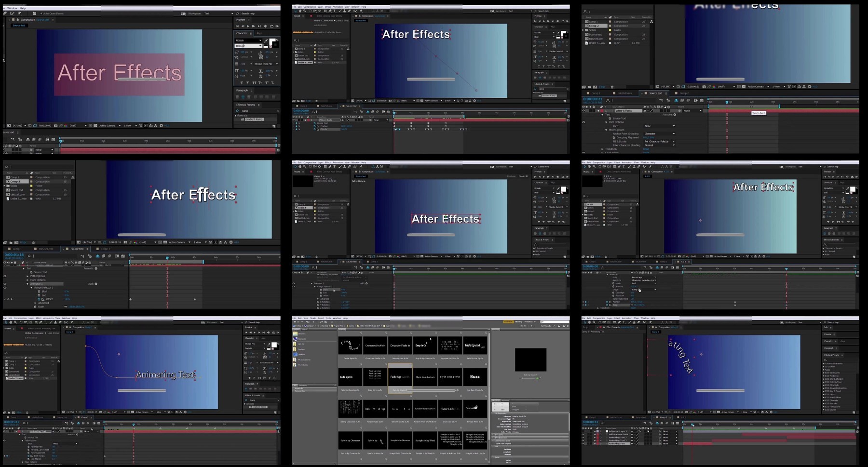Collapse Generate category in pink-highlight frame's Effects & Presets
This screenshot has width=868, height=467.
click(x=235, y=116)
